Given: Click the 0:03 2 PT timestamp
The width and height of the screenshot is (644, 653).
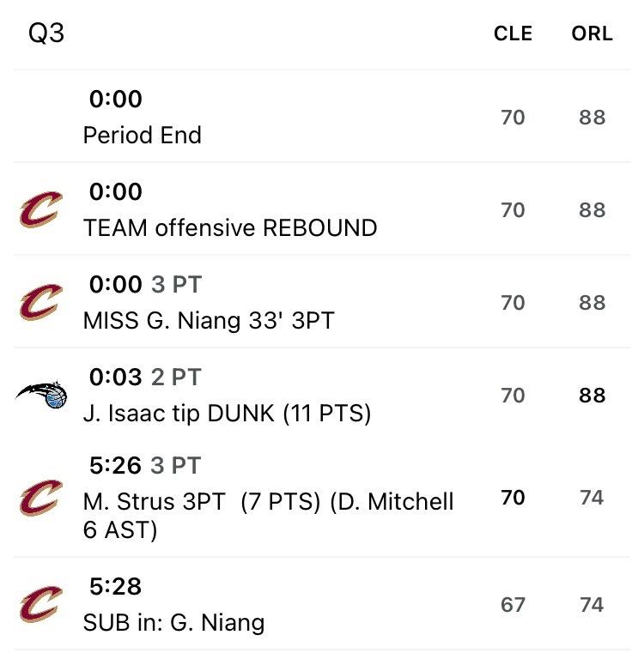Looking at the screenshot, I should [145, 377].
